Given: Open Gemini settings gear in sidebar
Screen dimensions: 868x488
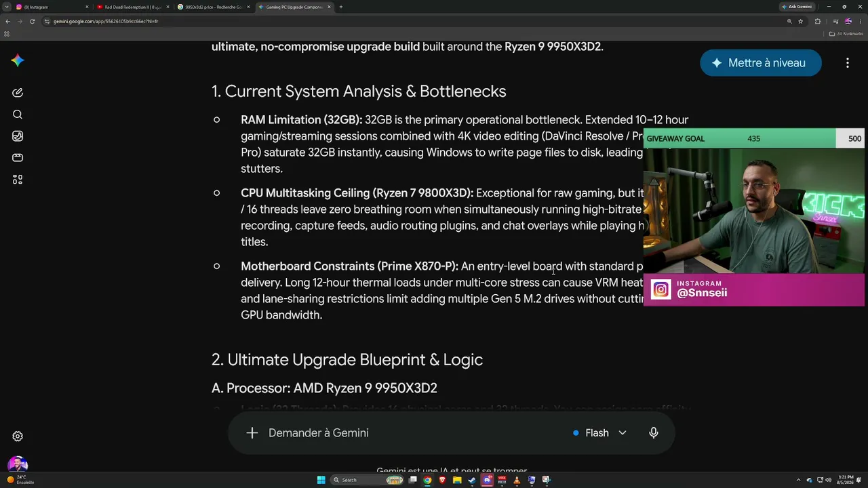Looking at the screenshot, I should click(x=18, y=436).
